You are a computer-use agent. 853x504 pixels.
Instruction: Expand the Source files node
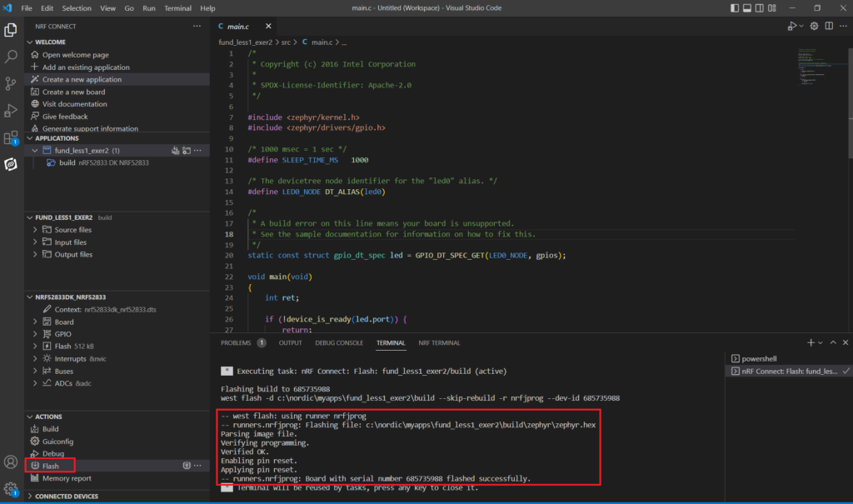[x=35, y=230]
